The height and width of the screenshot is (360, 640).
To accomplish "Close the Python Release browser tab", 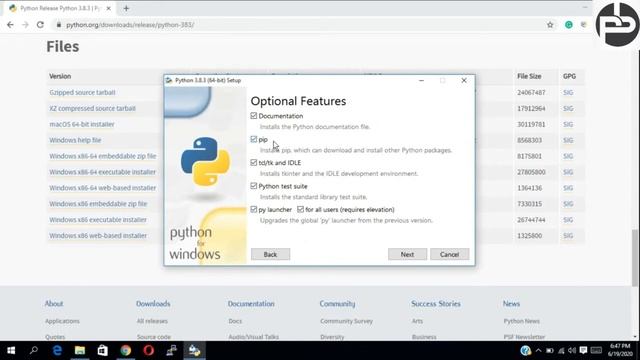I will [x=109, y=8].
